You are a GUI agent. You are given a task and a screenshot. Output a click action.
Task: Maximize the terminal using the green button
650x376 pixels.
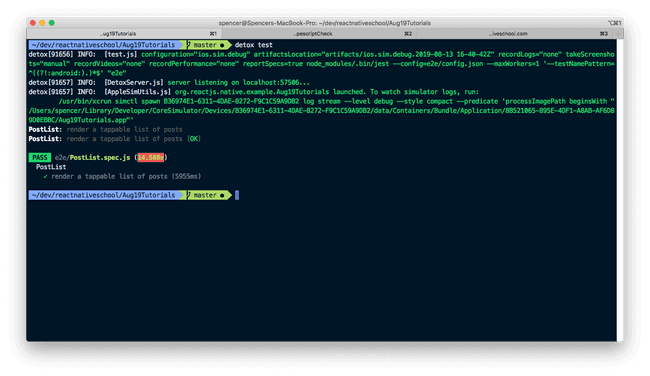[x=52, y=23]
